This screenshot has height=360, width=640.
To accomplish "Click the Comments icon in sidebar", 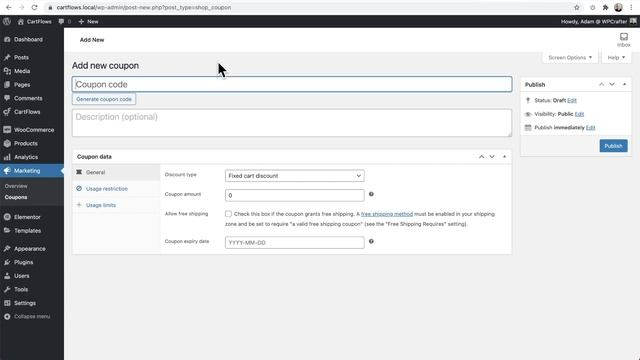I will (x=7, y=98).
